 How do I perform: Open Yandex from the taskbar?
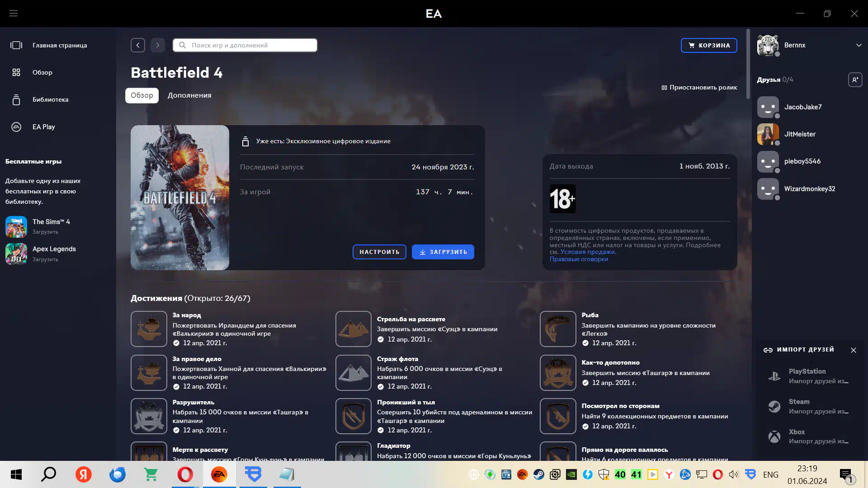point(83,474)
